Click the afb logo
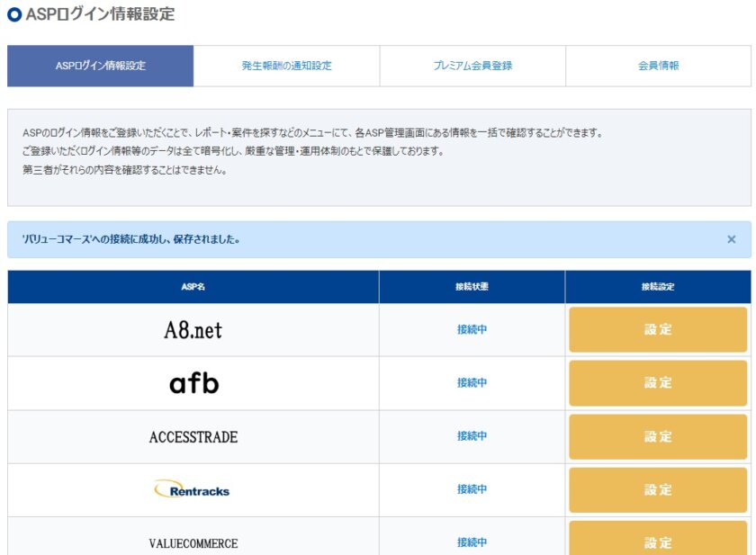The width and height of the screenshot is (756, 555). (193, 383)
